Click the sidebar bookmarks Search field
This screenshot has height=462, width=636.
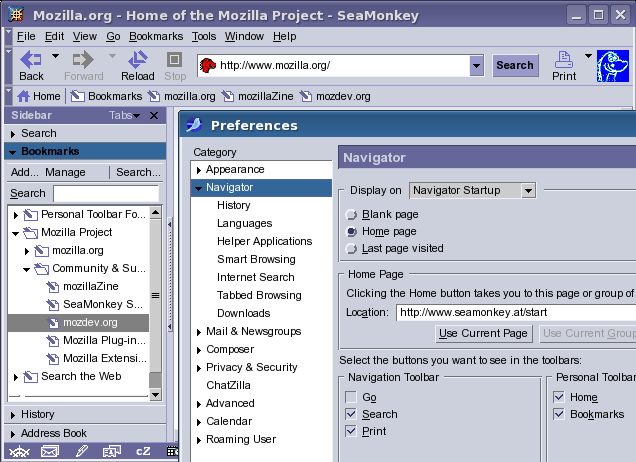click(x=106, y=193)
